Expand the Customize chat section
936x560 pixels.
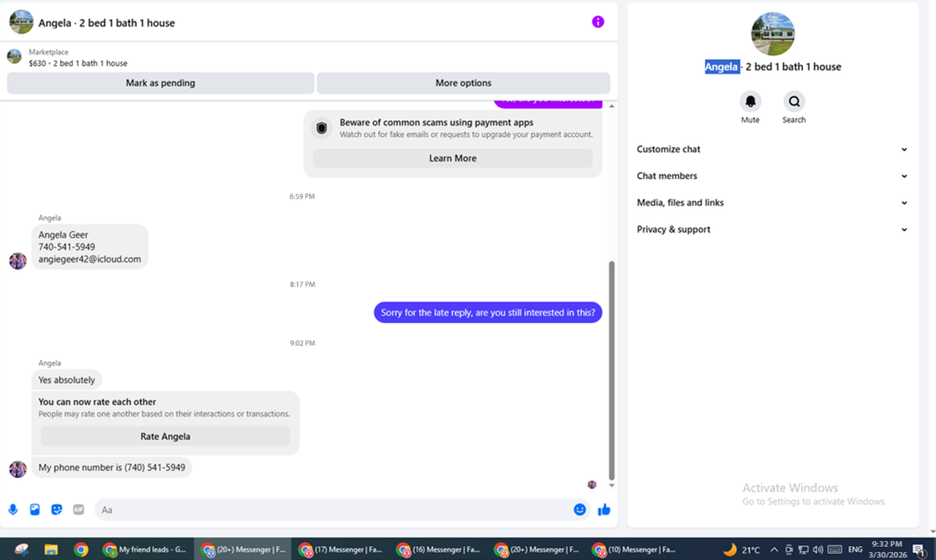click(x=772, y=149)
